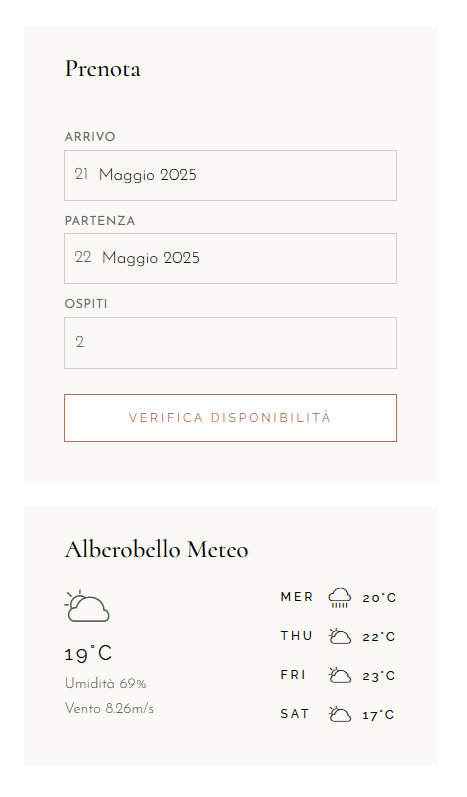Screen dimensions: 467x797
Task: Click the Prenota heading
Action: (x=103, y=69)
